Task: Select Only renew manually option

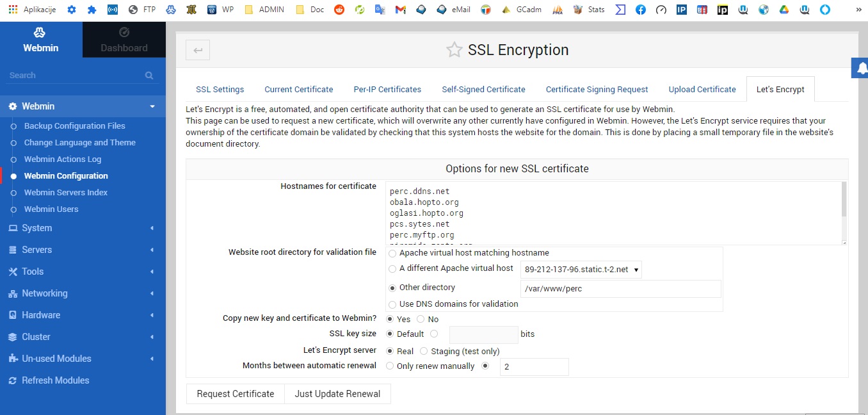Action: 390,366
